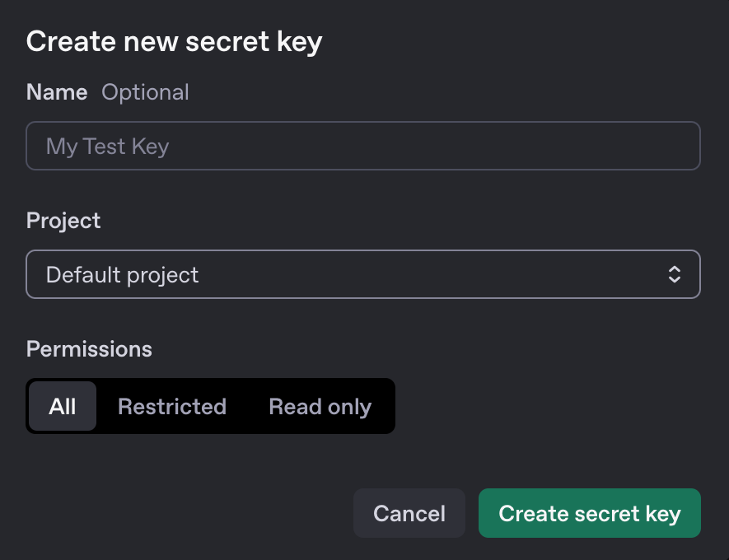Viewport: 729px width, 560px height.
Task: Click the Permissions segmented control bar
Action: (x=210, y=405)
